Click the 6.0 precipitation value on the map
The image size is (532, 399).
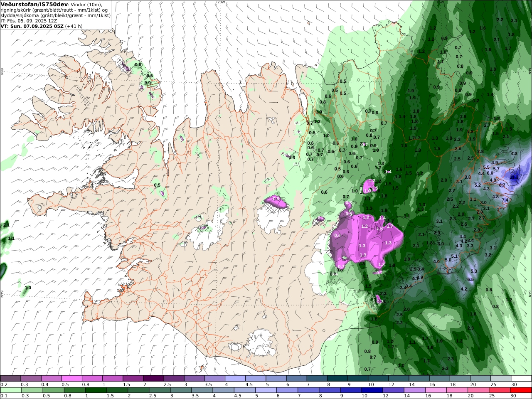point(490,173)
